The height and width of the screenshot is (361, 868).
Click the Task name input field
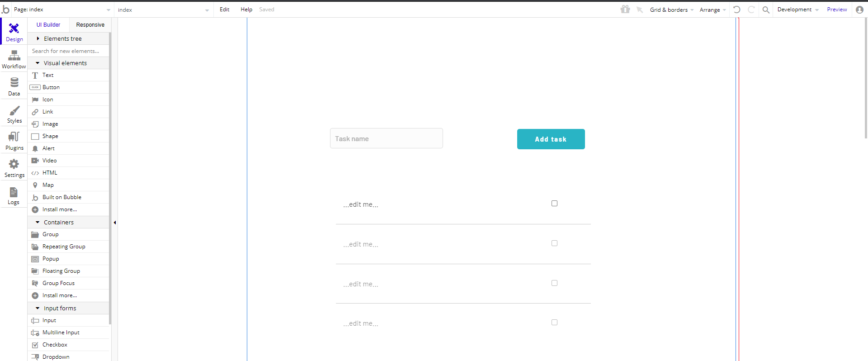[387, 138]
